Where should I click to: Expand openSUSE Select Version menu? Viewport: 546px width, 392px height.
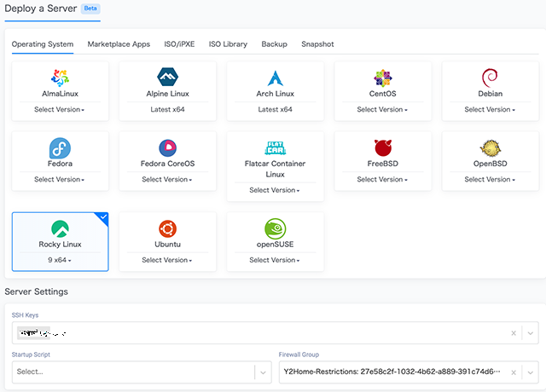[x=275, y=260]
